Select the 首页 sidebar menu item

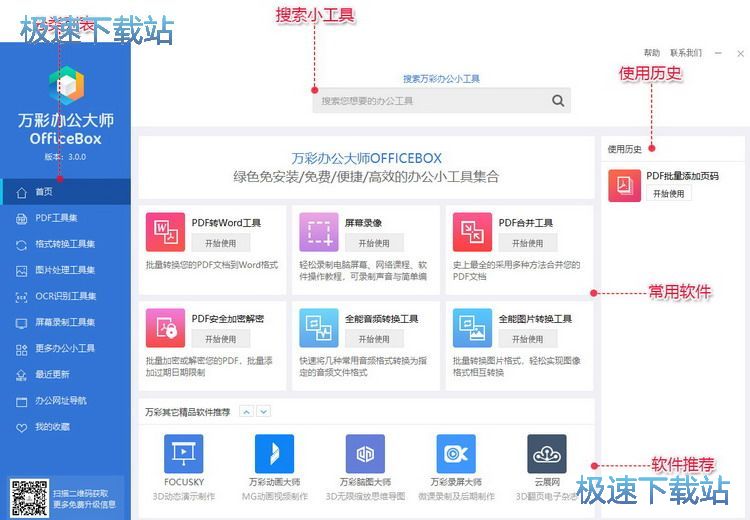click(66, 192)
